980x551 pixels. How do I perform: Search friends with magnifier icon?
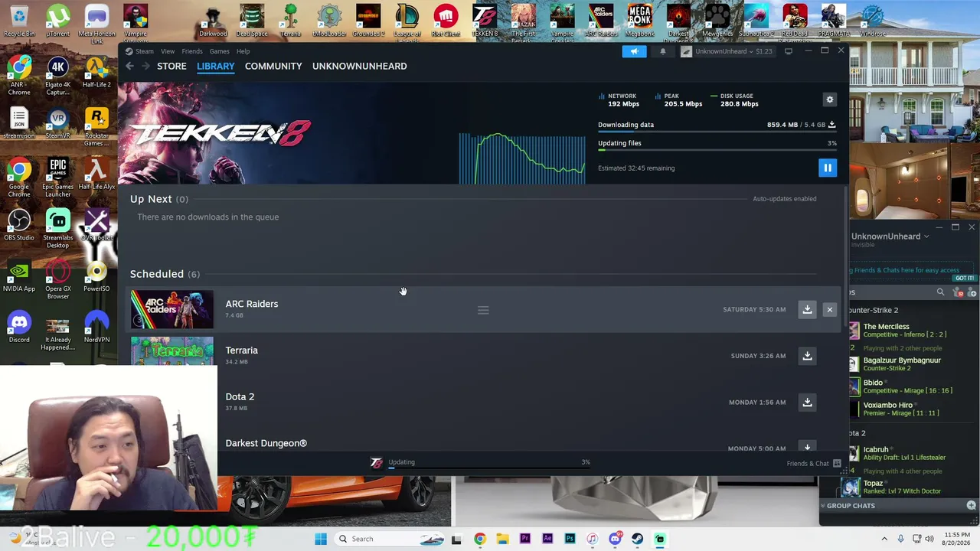[940, 292]
